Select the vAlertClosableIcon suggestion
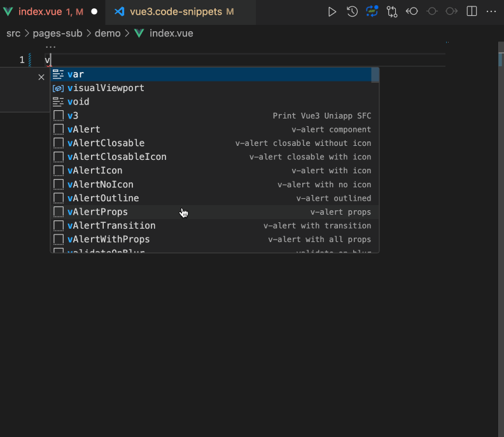504x437 pixels. coord(117,157)
